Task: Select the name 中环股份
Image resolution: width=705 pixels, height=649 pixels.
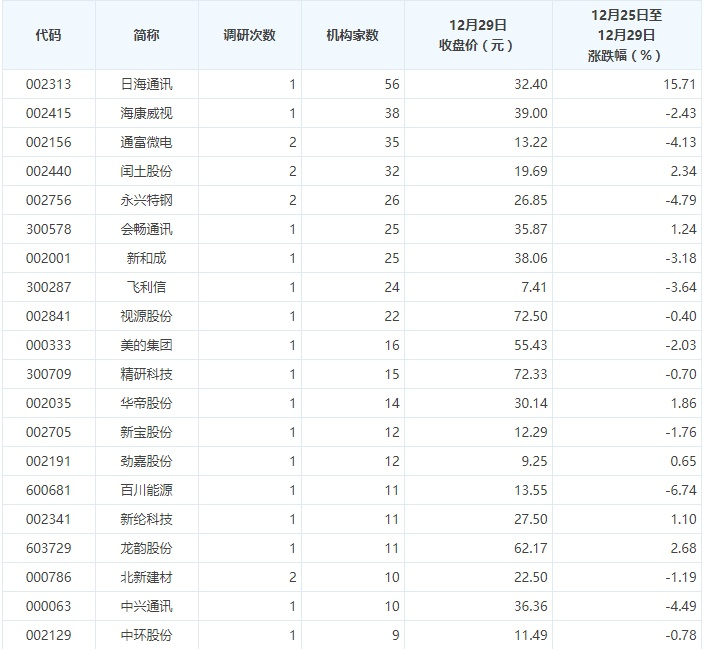Action: tap(146, 635)
